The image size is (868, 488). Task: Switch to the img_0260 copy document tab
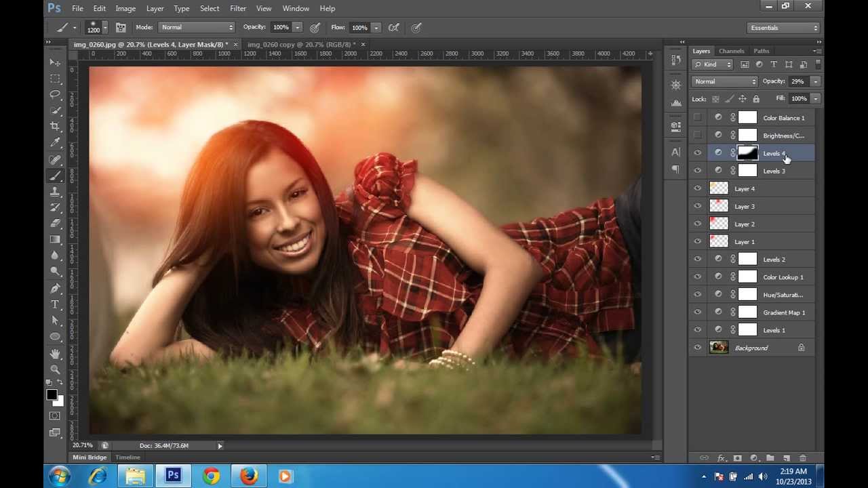(301, 45)
